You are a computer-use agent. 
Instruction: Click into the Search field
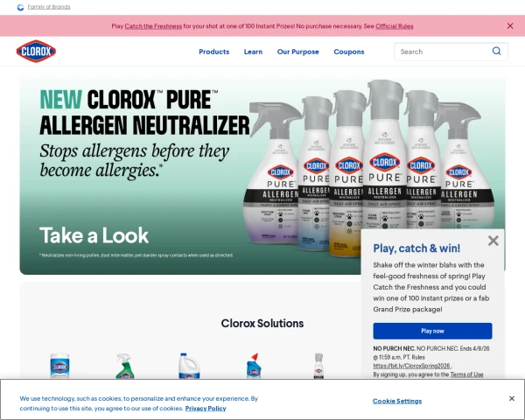(442, 52)
